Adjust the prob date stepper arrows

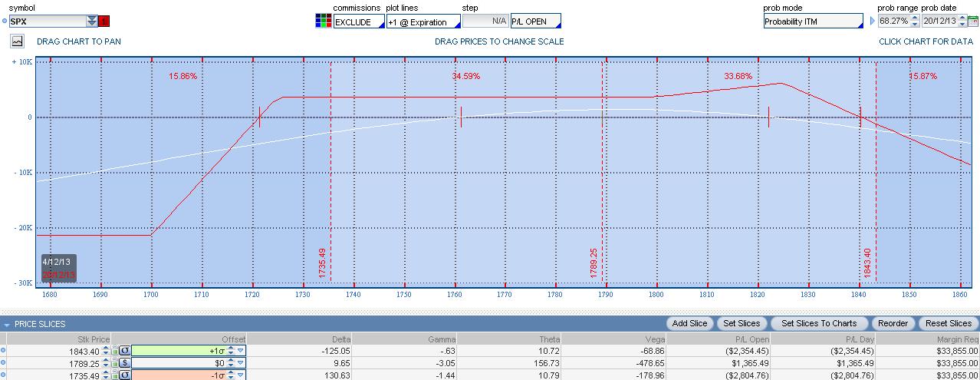pyautogui.click(x=962, y=21)
